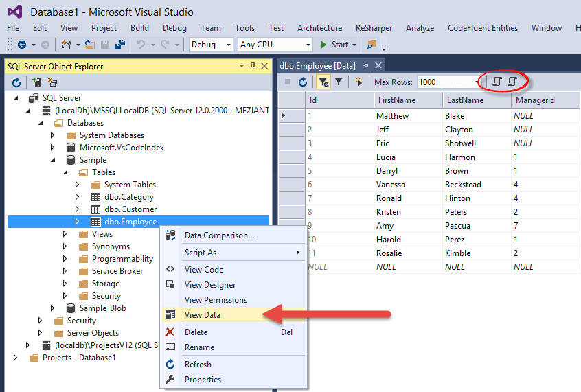581x392 pixels.
Task: Refresh the SQL Server Object Explorer
Action: (16, 82)
